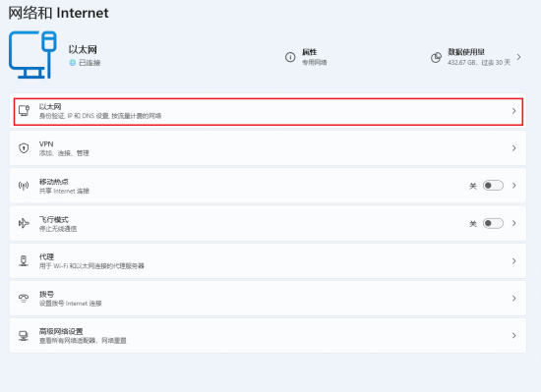Image resolution: width=541 pixels, height=392 pixels.
Task: Click Ethernet row description mentioning IP 和 DNS
Action: tap(100, 116)
